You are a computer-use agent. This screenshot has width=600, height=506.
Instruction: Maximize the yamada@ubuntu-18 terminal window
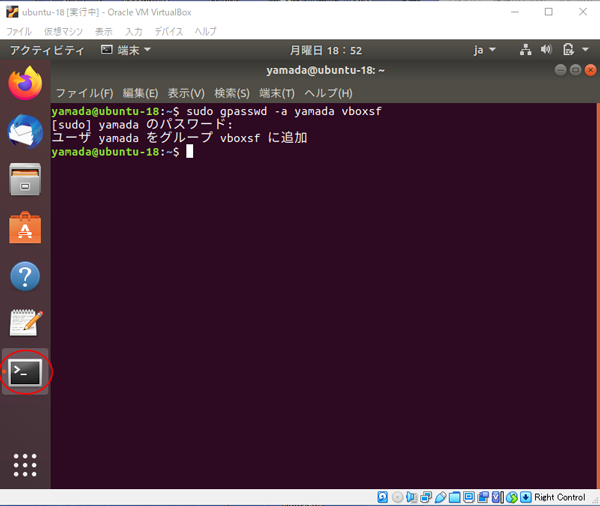[576, 70]
